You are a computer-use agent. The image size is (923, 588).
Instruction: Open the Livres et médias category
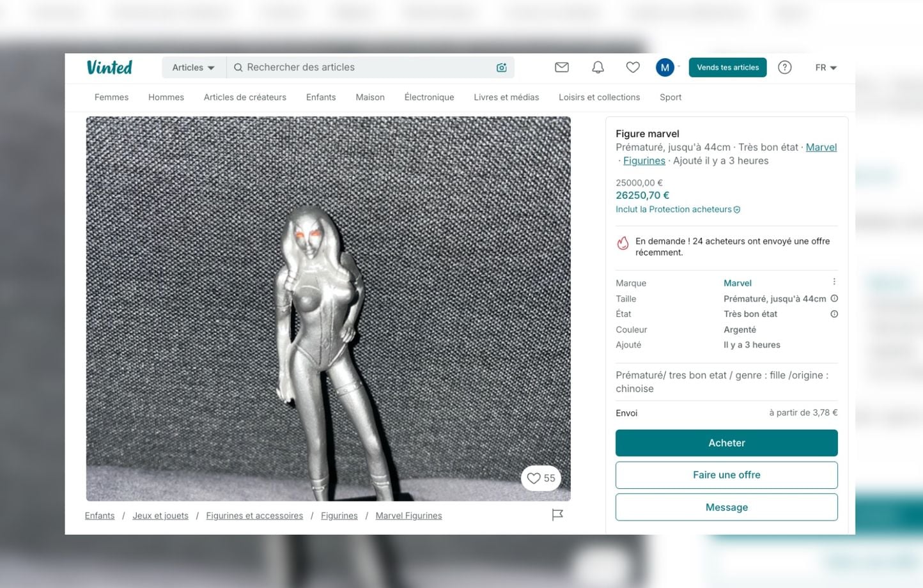506,97
